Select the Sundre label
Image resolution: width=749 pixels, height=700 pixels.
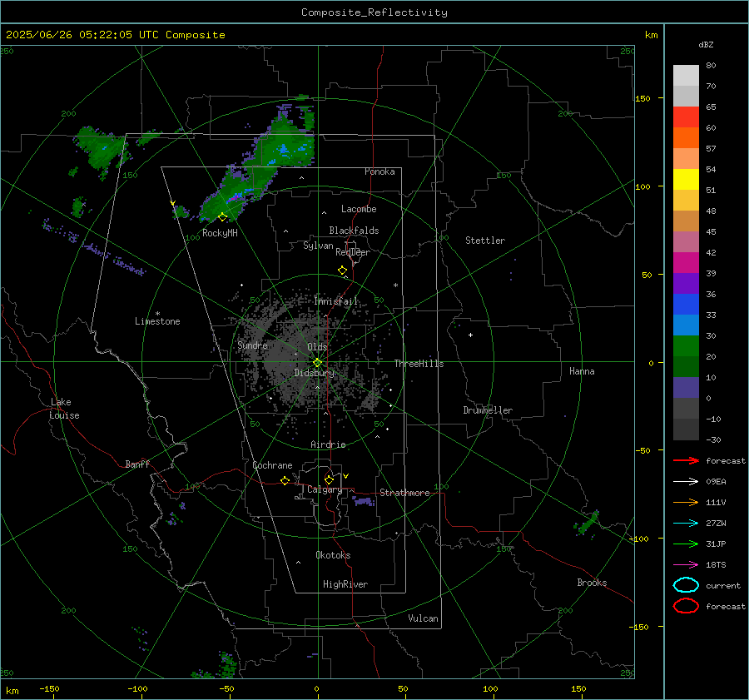click(252, 345)
